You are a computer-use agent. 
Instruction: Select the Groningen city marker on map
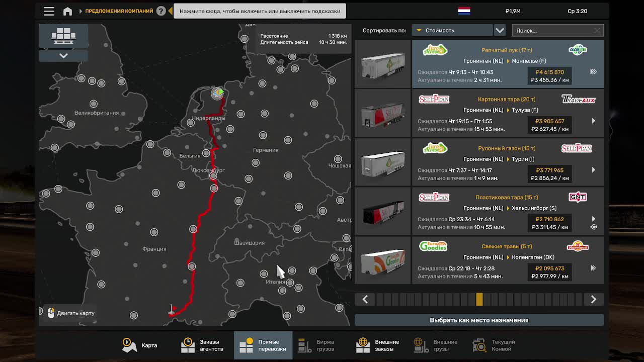[217, 93]
